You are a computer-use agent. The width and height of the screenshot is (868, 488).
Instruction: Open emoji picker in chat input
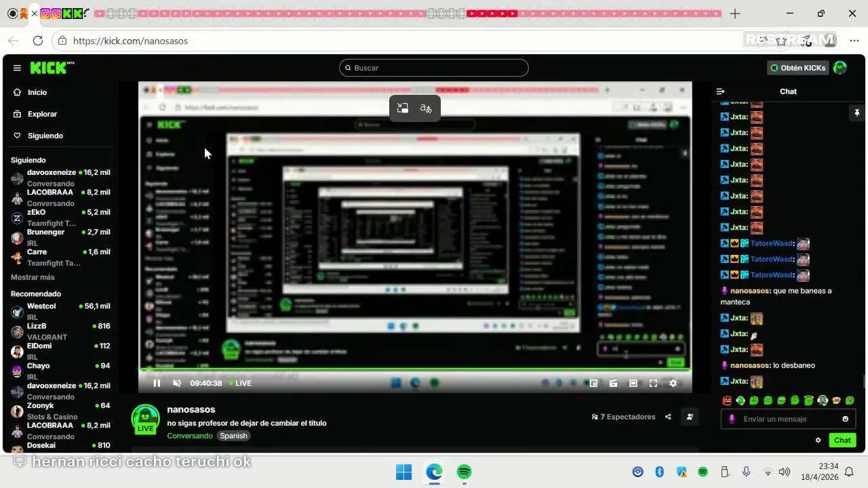(845, 419)
